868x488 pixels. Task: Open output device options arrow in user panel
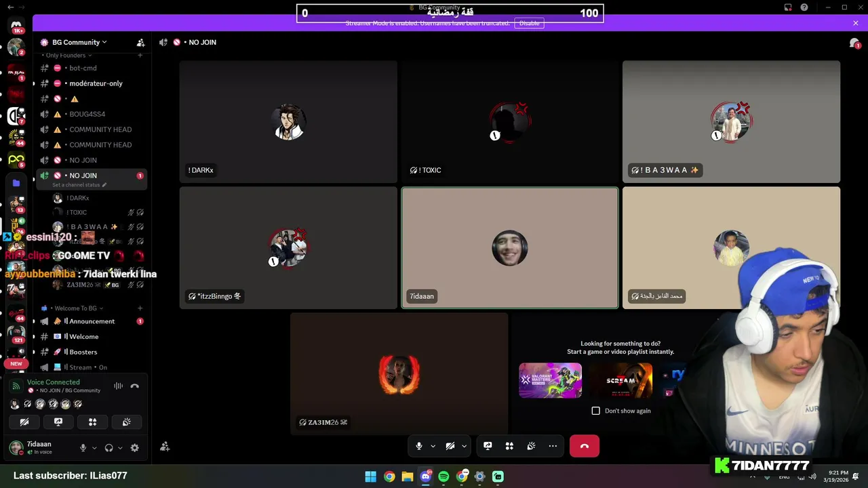click(120, 448)
